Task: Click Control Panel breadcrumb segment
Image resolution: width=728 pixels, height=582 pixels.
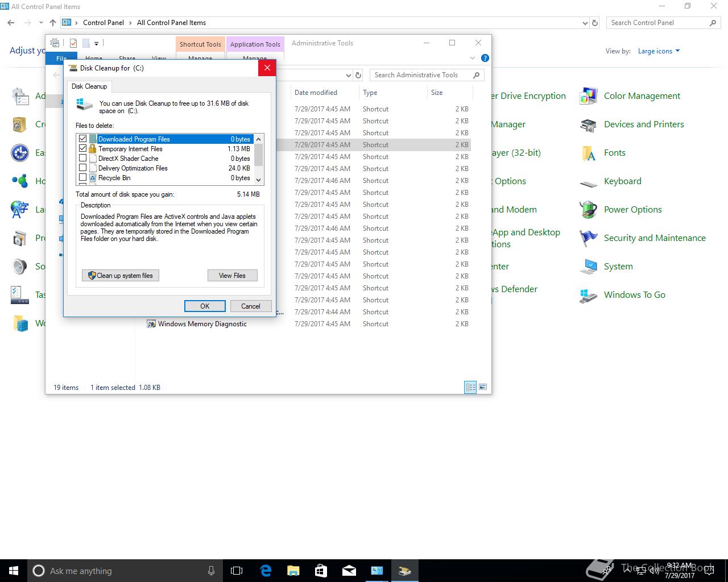Action: (104, 23)
